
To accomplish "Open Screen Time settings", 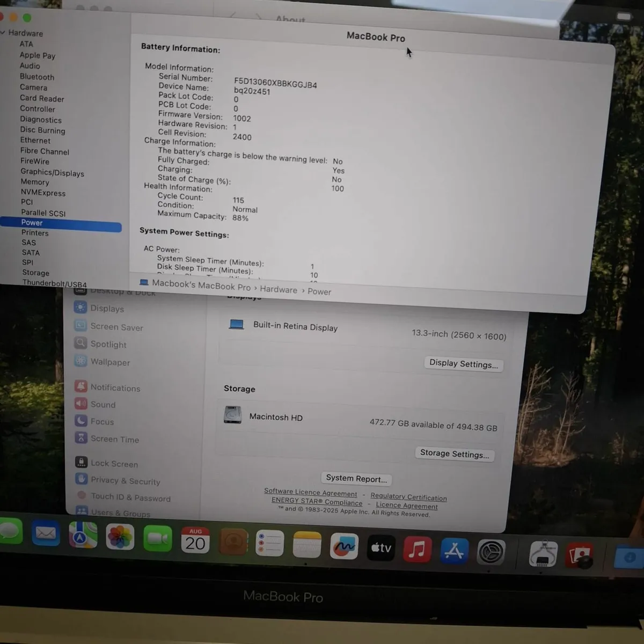I will point(107,439).
